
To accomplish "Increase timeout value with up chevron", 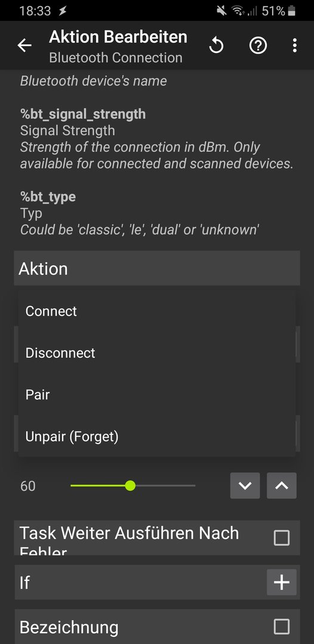I will [282, 485].
